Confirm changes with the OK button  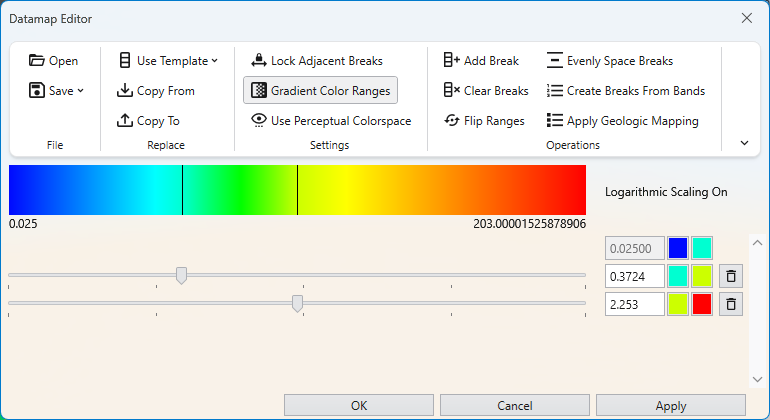[x=358, y=406]
